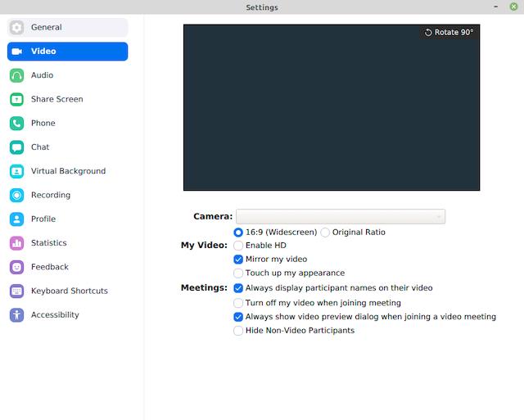Open the Audio settings headphone icon
The width and height of the screenshot is (524, 420).
coord(16,75)
